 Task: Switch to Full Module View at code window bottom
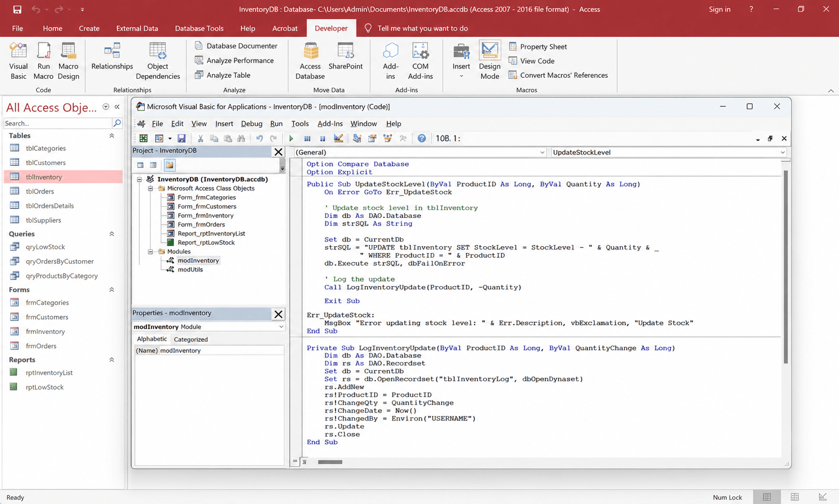[x=305, y=461]
